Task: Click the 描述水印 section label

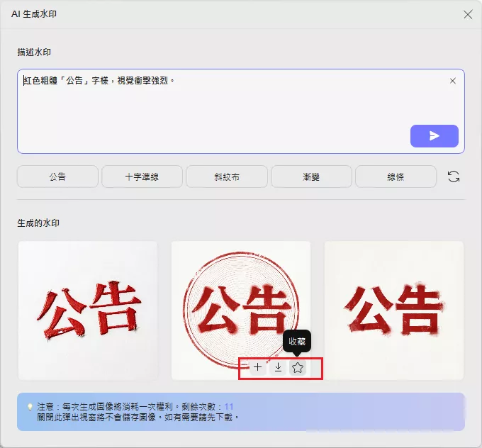Action: 34,52
